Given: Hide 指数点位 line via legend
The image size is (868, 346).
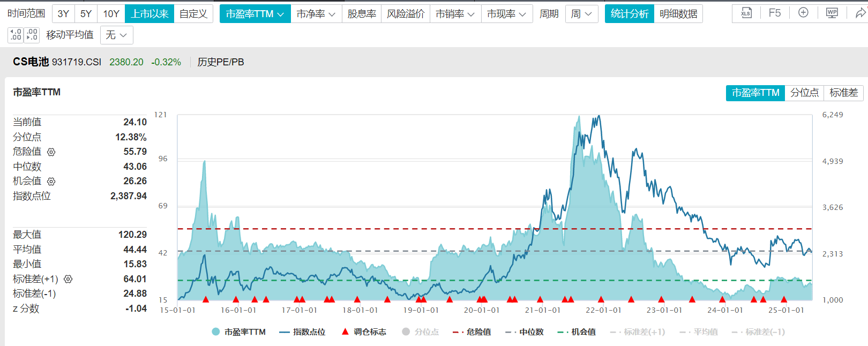Looking at the screenshot, I should tap(302, 332).
